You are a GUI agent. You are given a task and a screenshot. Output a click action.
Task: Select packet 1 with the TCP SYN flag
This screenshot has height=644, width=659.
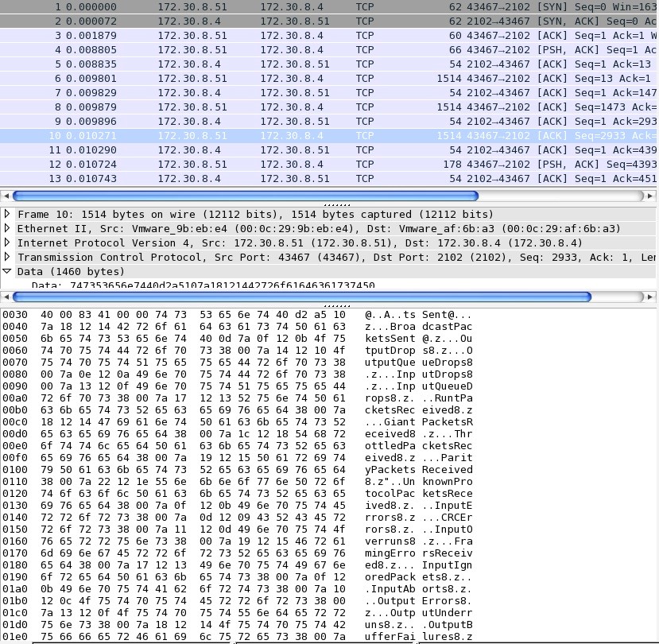(x=238, y=6)
